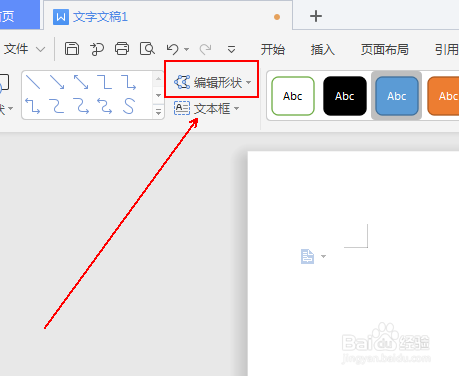Click the edit shape nodes icon

[x=182, y=82]
